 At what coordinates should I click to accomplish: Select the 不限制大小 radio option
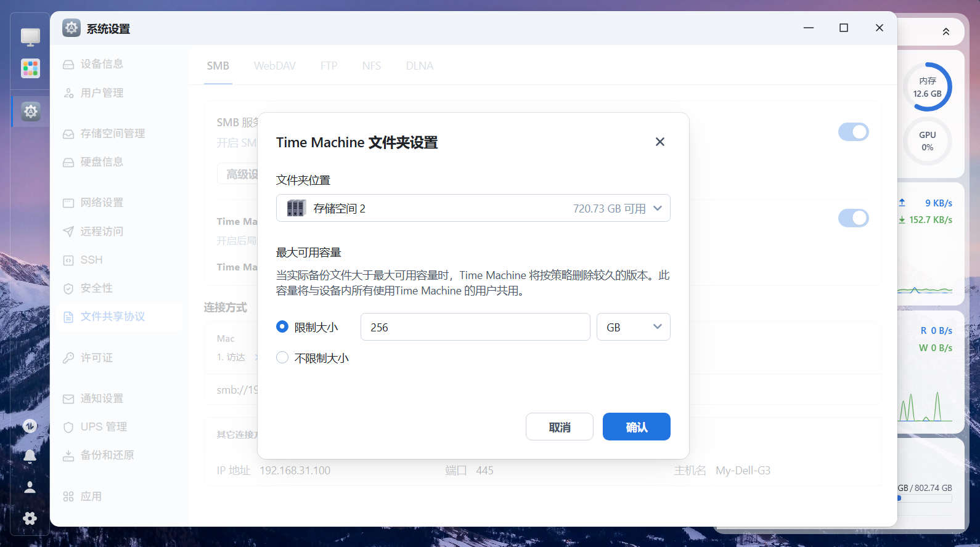point(282,357)
